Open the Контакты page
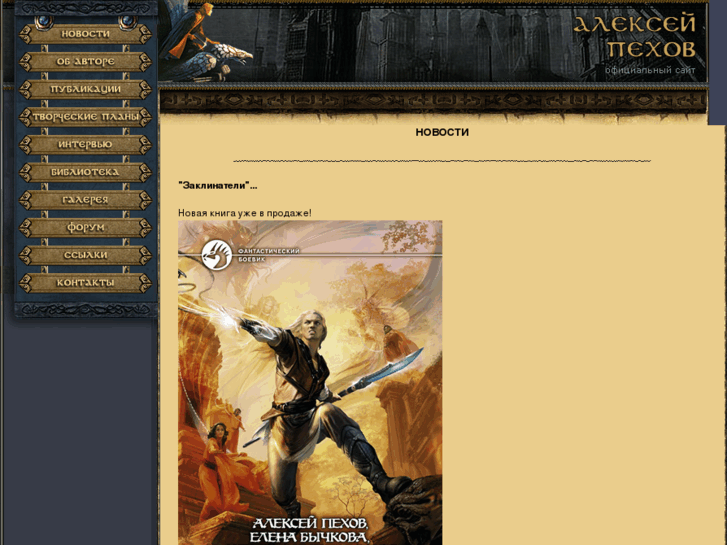This screenshot has height=545, width=727. point(85,283)
